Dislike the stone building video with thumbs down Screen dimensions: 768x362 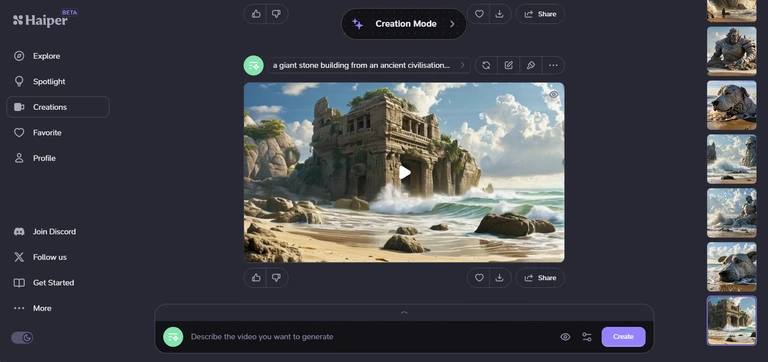click(277, 278)
